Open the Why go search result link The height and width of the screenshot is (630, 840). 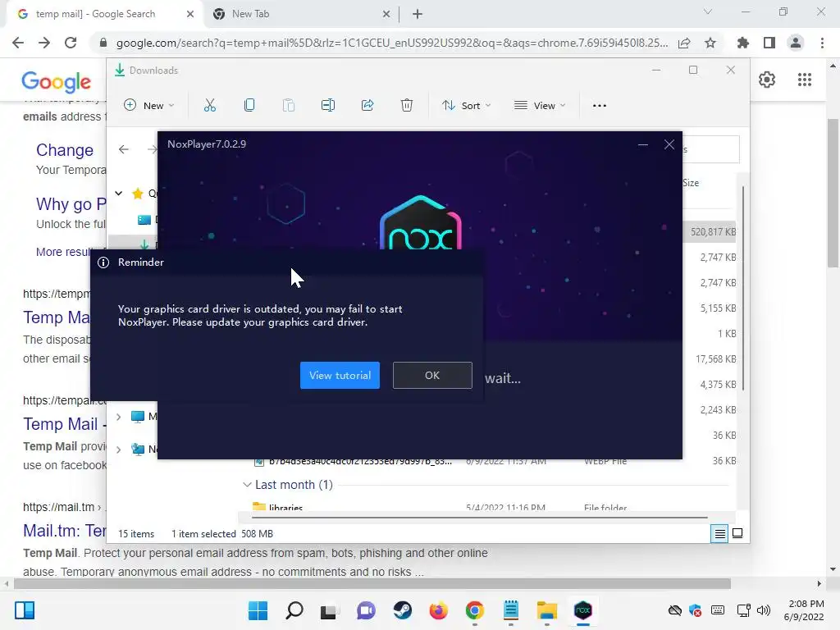(x=71, y=204)
